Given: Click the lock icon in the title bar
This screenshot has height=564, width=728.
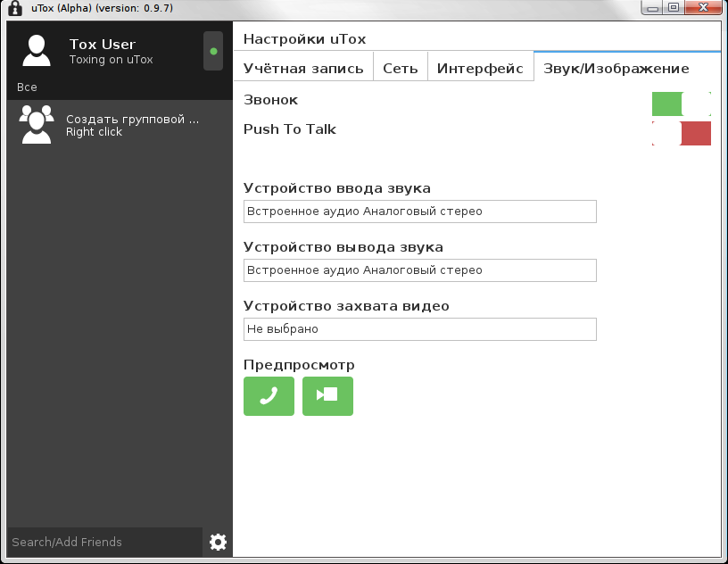Looking at the screenshot, I should [15, 8].
